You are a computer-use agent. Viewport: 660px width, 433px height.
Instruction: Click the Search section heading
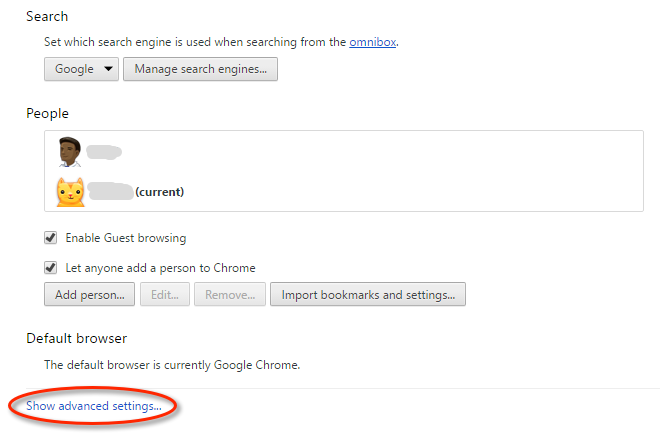[47, 17]
